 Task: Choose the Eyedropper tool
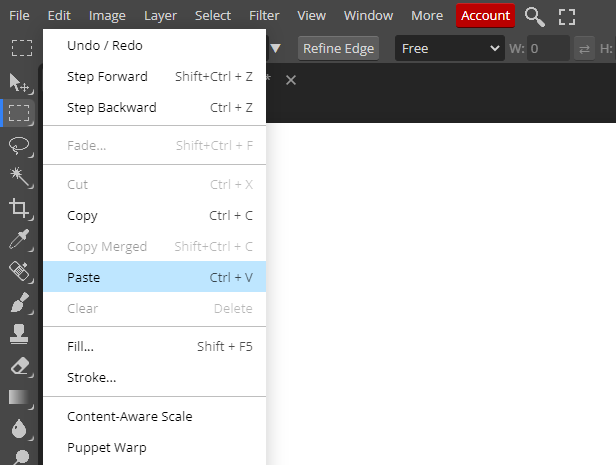19,239
